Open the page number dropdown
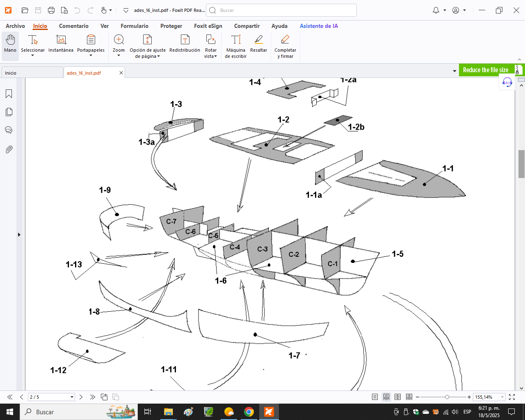The image size is (525, 420). 72,397
